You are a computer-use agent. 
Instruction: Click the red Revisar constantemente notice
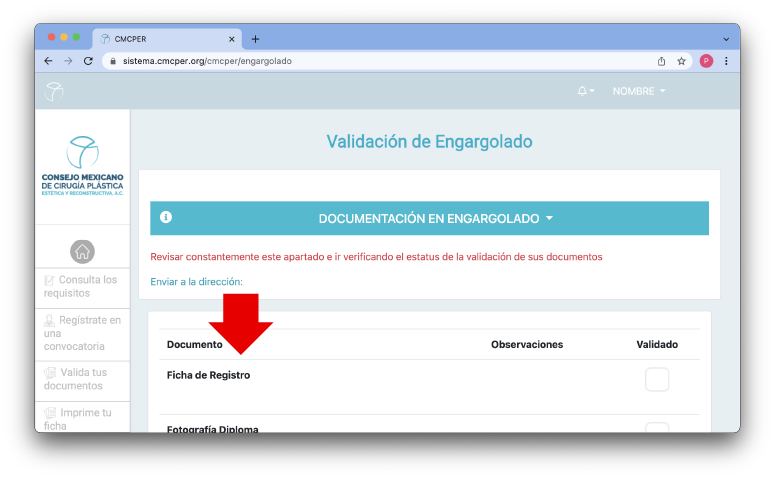376,257
